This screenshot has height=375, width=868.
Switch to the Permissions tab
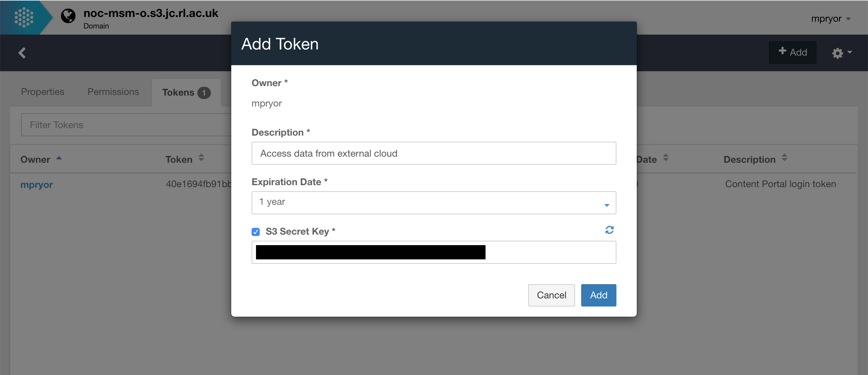[113, 92]
